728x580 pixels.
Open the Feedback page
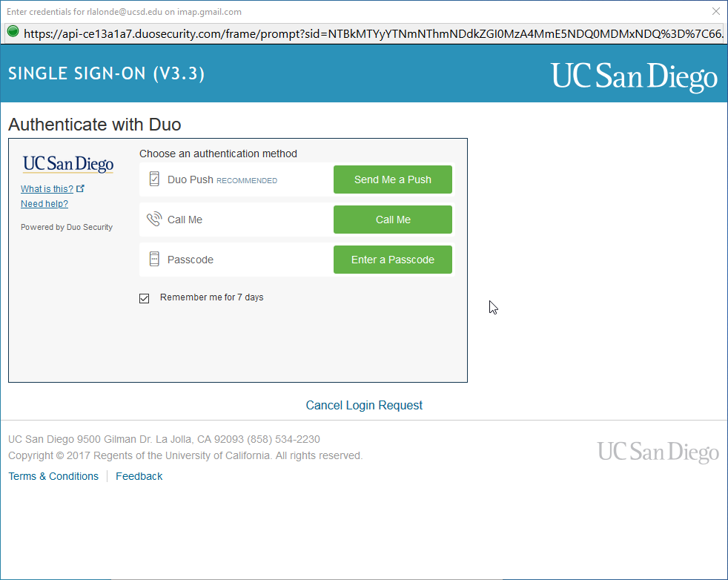(139, 476)
